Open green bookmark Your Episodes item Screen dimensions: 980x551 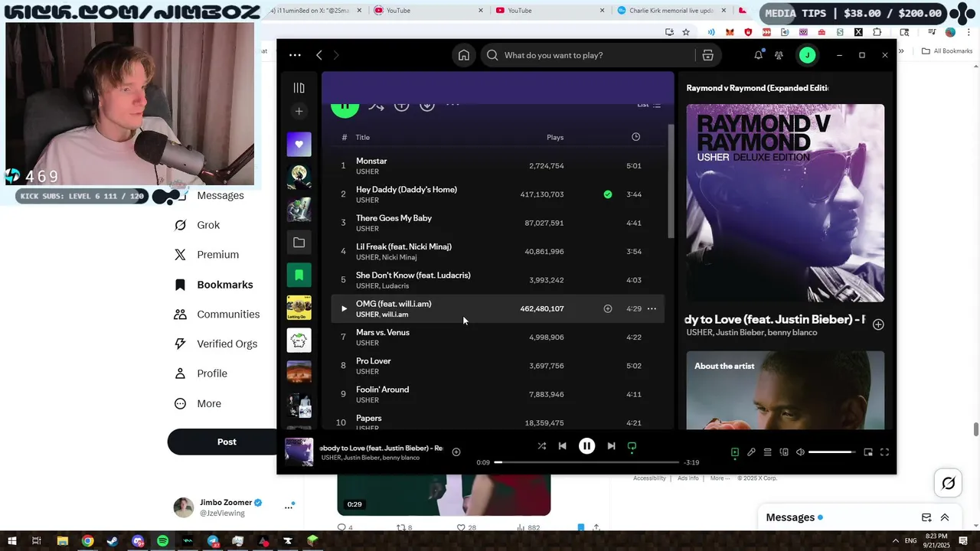[x=299, y=275]
